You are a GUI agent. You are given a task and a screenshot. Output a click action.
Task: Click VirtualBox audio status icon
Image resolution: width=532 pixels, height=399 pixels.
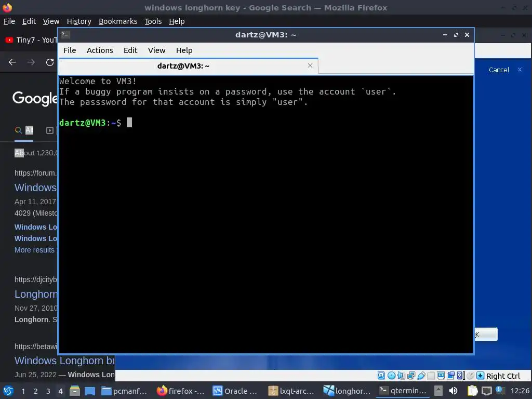click(x=401, y=376)
